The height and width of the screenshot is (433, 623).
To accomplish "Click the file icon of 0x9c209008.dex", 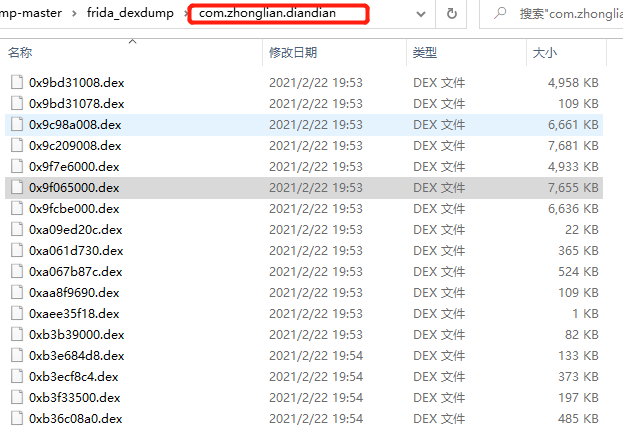I will pos(17,145).
